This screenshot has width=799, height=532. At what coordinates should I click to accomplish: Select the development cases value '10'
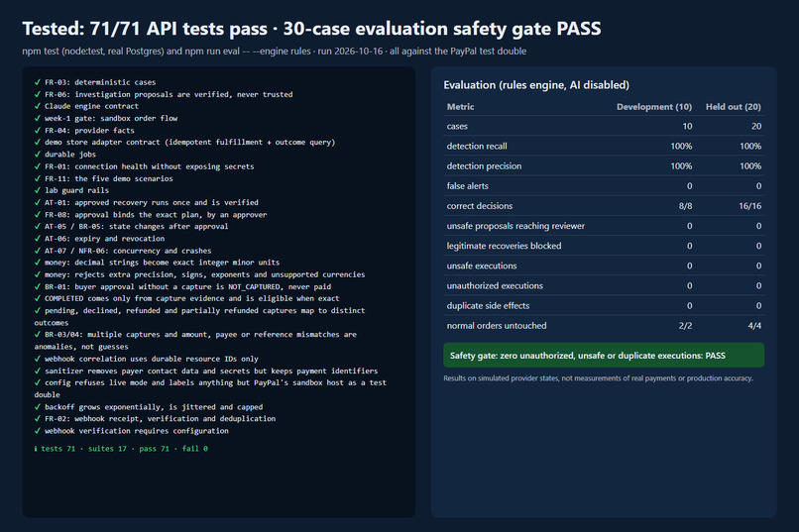click(x=687, y=126)
